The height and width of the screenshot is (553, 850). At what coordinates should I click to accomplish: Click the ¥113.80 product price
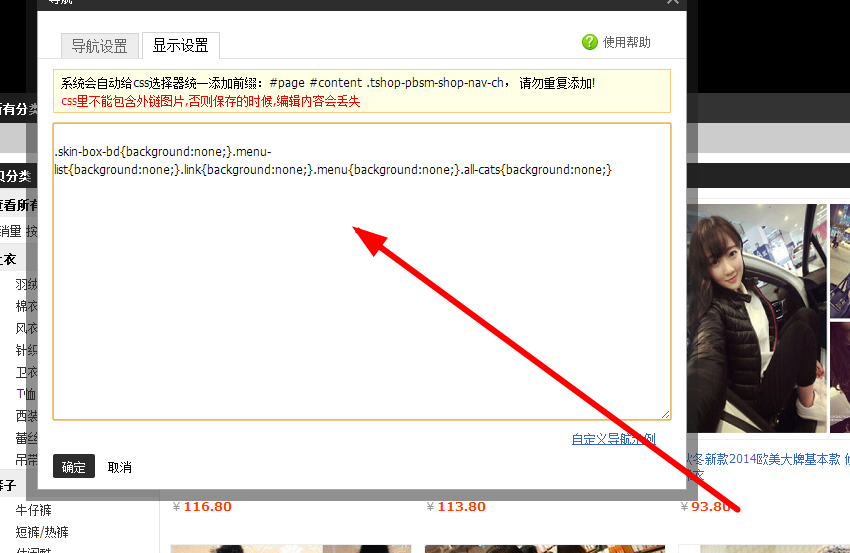click(460, 507)
